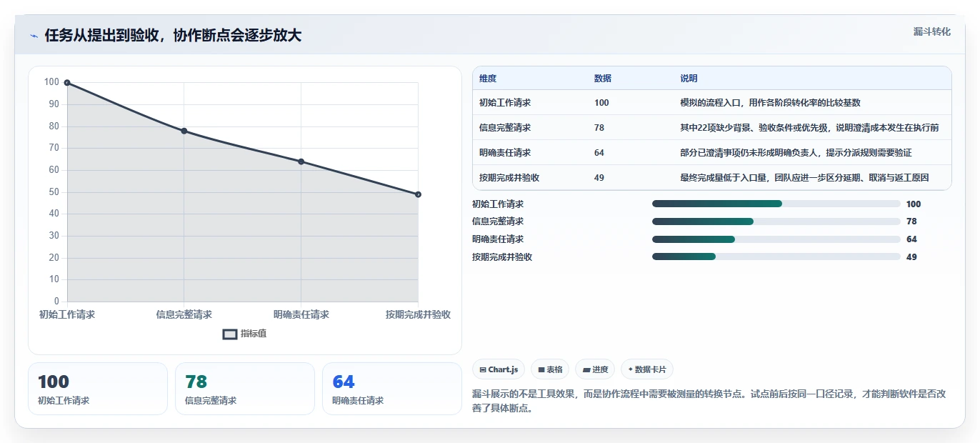Click the description starting 部分已澄清事项
The width and height of the screenshot is (980, 443).
coord(796,153)
